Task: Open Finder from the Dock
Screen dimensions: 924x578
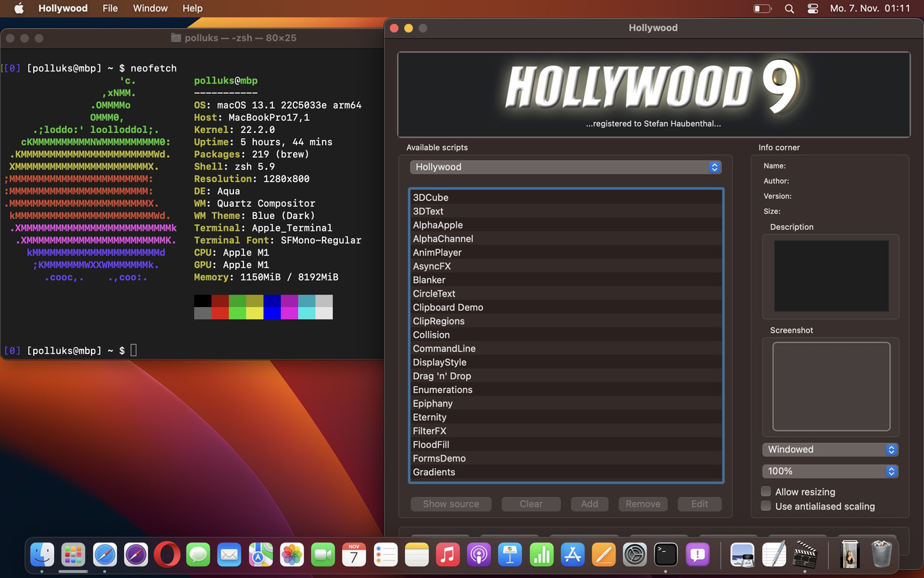Action: pyautogui.click(x=42, y=555)
